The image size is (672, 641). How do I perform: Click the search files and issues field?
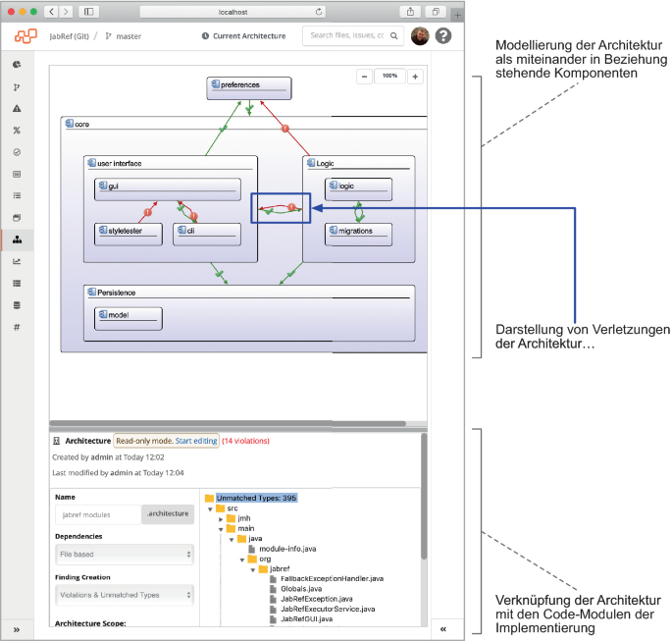(x=345, y=36)
